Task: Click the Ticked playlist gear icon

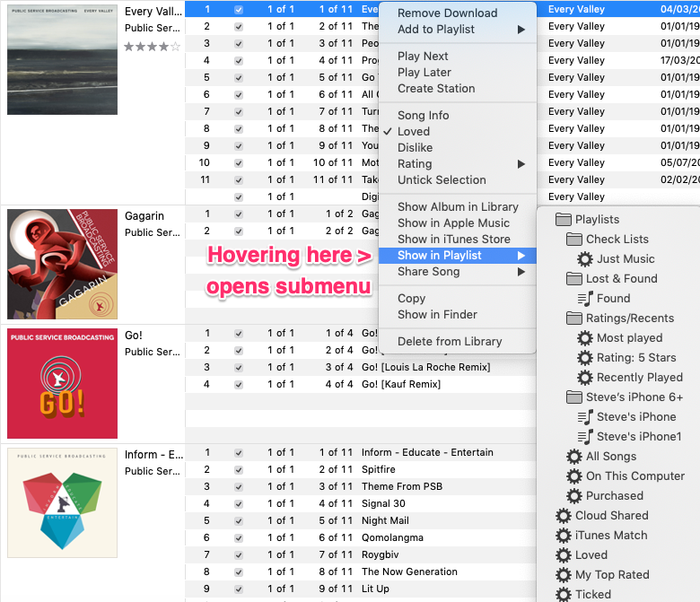Action: point(564,595)
